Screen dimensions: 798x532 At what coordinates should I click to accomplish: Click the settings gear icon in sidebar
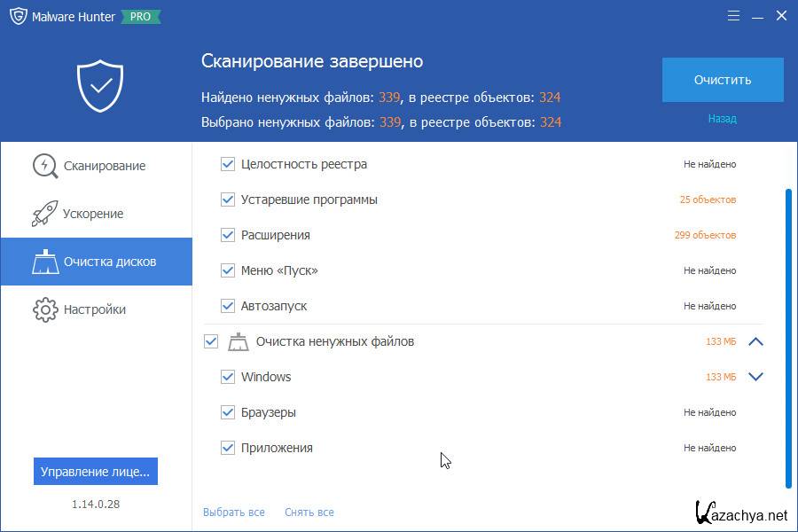tap(44, 309)
